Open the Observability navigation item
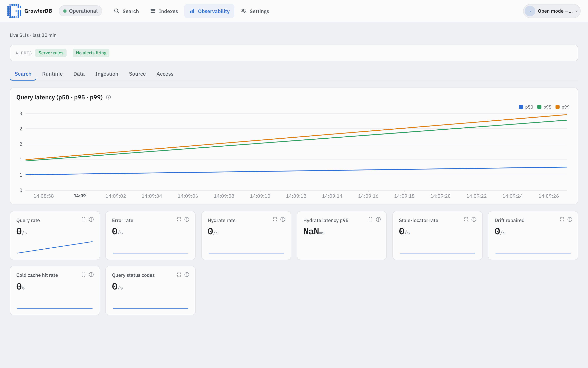The width and height of the screenshot is (588, 368). click(x=209, y=11)
